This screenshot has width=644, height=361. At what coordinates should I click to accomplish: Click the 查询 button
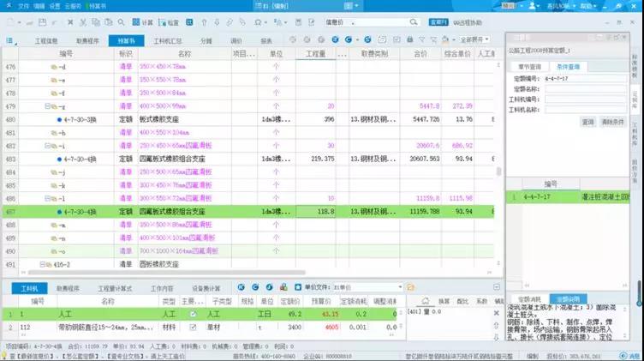pos(587,122)
